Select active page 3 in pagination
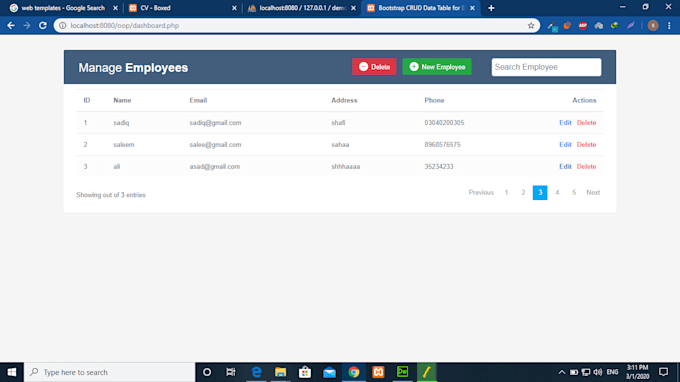The image size is (680, 382). (x=540, y=193)
